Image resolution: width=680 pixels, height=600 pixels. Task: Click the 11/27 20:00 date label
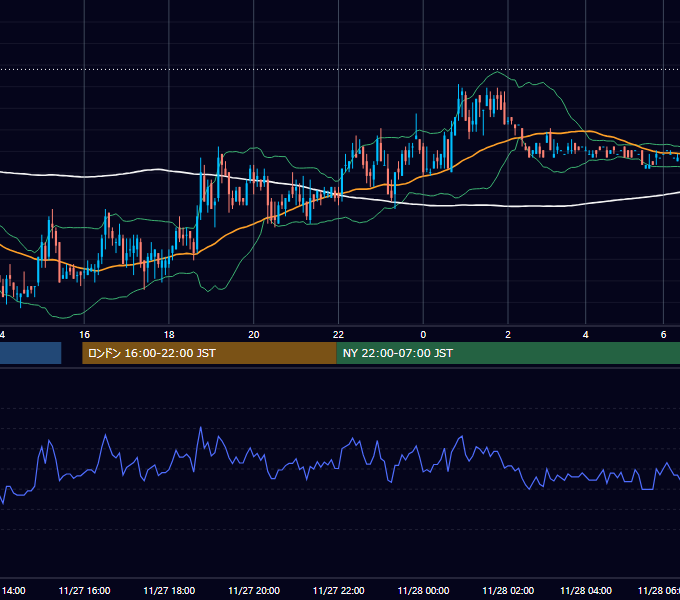[254, 590]
